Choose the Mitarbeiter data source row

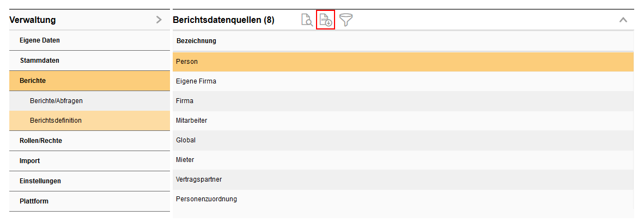[x=191, y=121]
